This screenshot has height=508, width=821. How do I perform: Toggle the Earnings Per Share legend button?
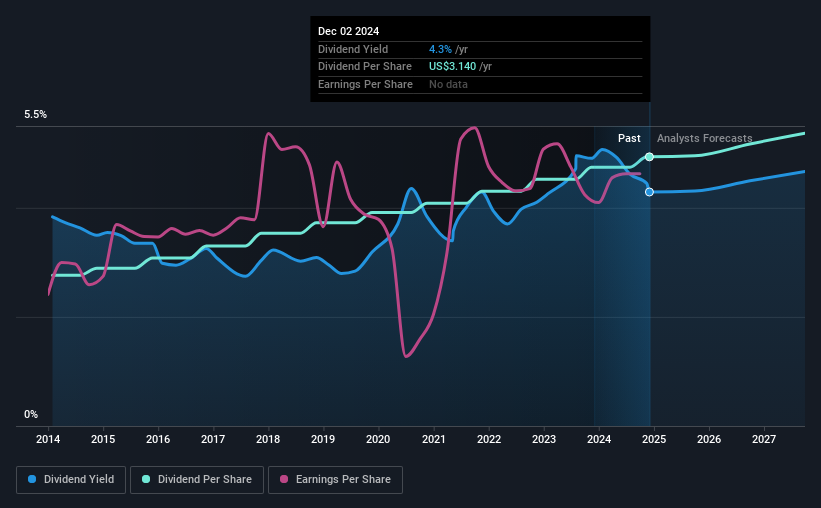336,480
